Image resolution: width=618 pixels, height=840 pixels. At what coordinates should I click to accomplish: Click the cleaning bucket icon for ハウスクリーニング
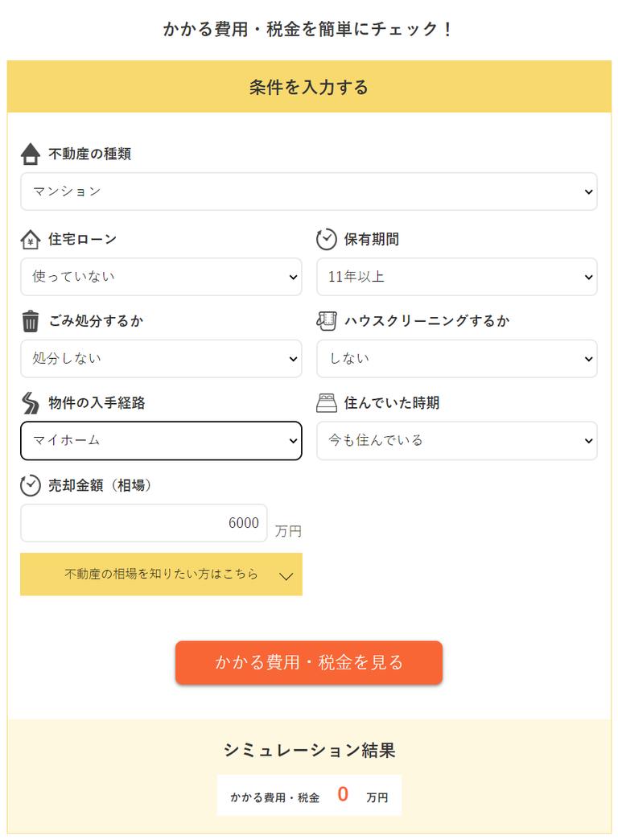tap(327, 321)
